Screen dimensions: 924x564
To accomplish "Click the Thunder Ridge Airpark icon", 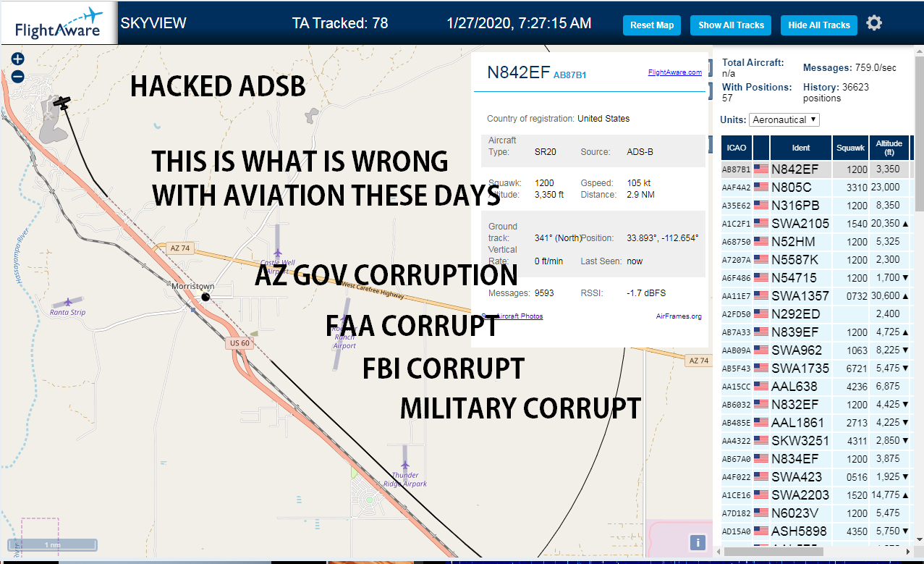I will click(405, 463).
